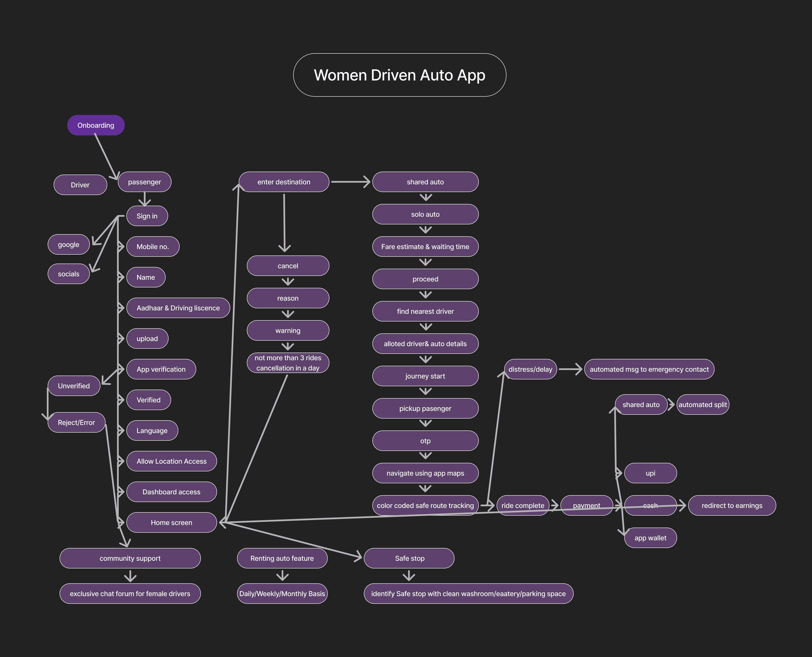The height and width of the screenshot is (657, 812).
Task: Select exclusive chat forum for female drivers
Action: (x=130, y=593)
